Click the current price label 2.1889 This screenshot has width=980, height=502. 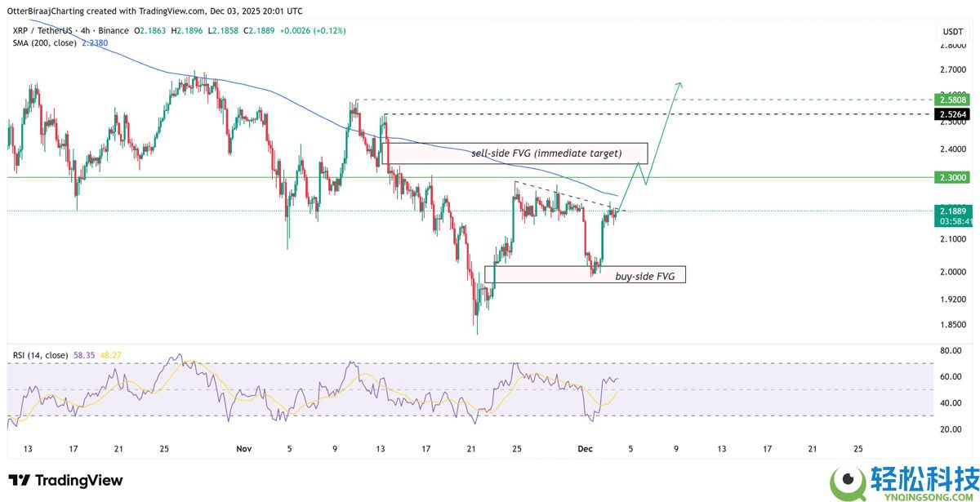[951, 211]
